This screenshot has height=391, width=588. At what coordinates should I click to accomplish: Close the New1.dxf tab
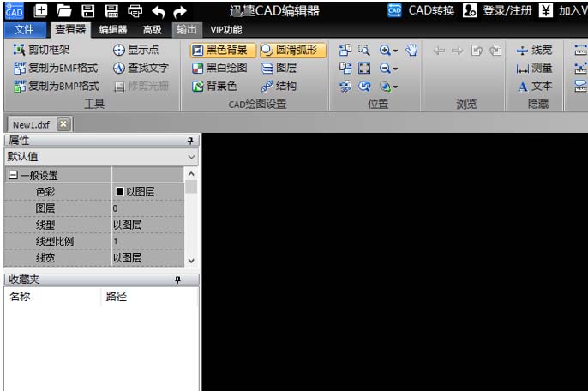click(x=63, y=123)
